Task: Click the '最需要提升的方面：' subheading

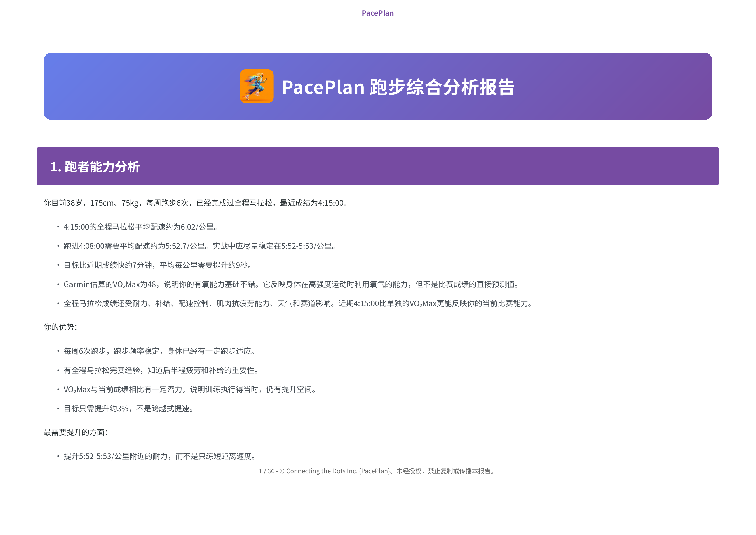Action: [x=76, y=432]
